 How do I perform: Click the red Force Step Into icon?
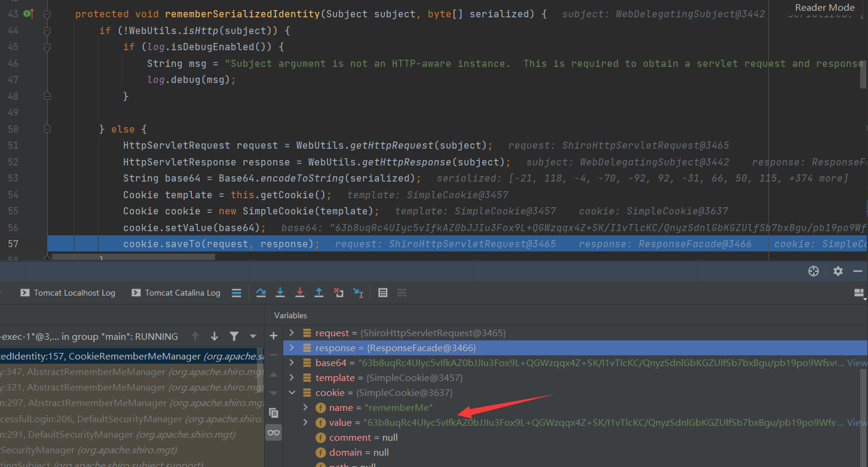(300, 293)
